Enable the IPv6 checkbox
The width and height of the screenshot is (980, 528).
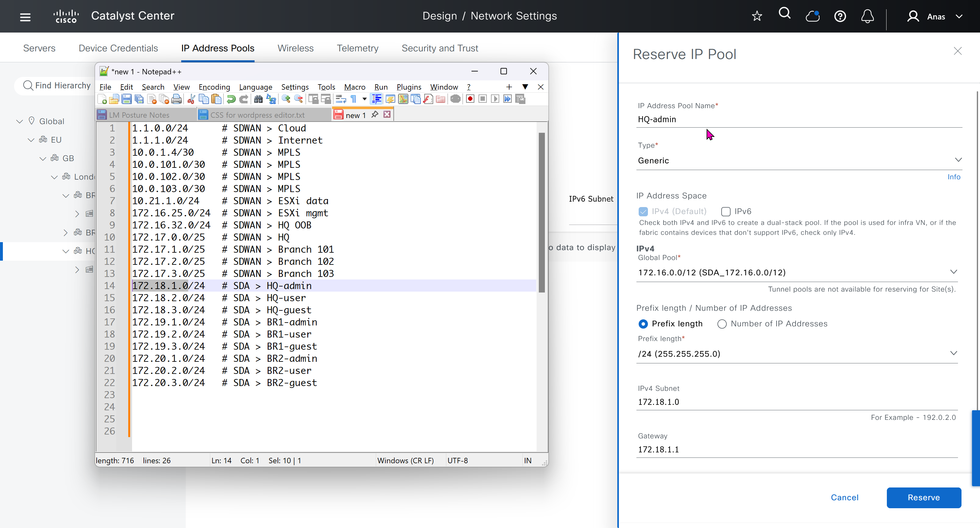[x=725, y=212]
